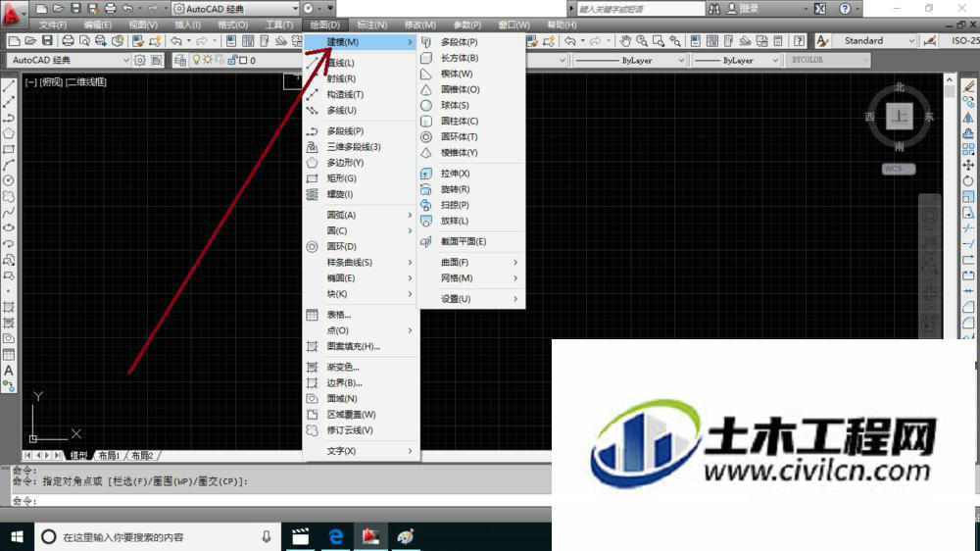980x551 pixels.
Task: Choose Cone 圆锥体(O) menu entry
Action: click(x=471, y=89)
